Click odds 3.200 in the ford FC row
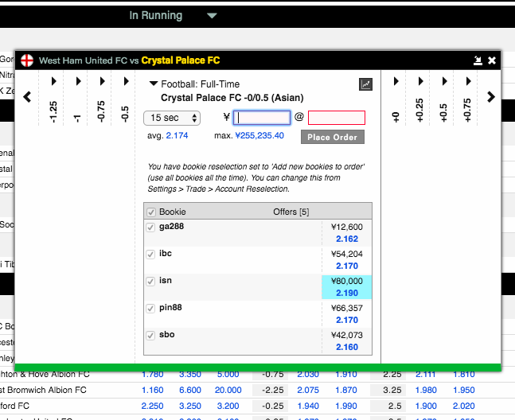 228,406
